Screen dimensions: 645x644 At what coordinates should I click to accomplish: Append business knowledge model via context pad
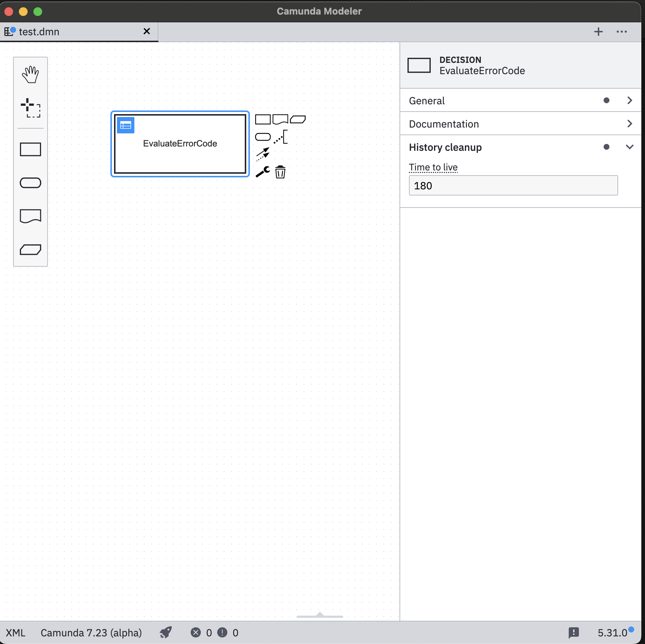pyautogui.click(x=298, y=119)
